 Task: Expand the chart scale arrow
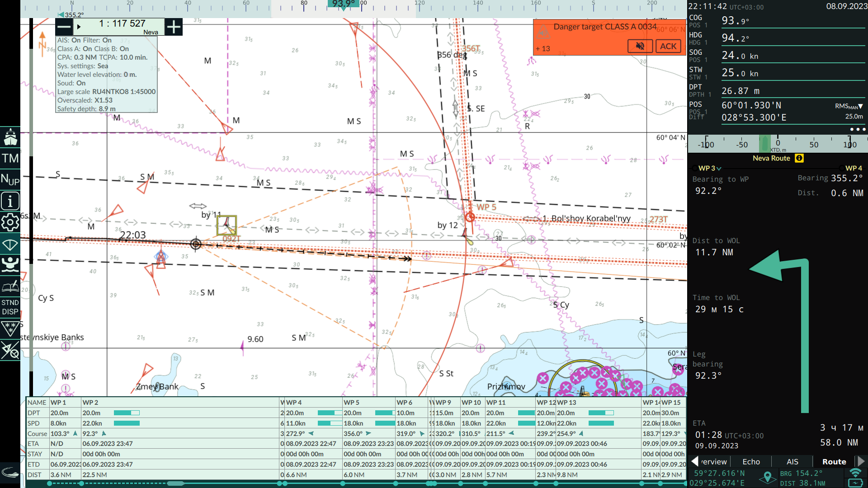pyautogui.click(x=79, y=27)
